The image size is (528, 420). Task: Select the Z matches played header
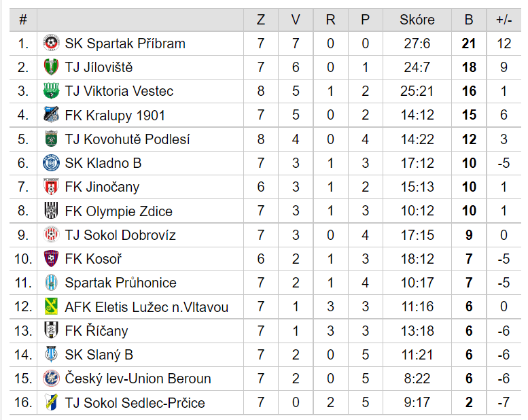click(261, 20)
